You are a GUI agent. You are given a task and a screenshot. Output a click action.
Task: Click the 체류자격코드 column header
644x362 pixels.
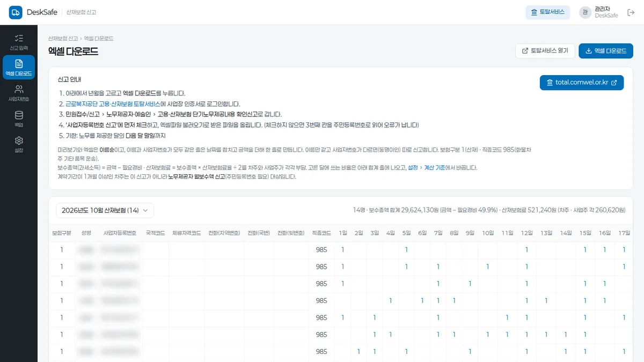[x=186, y=233]
